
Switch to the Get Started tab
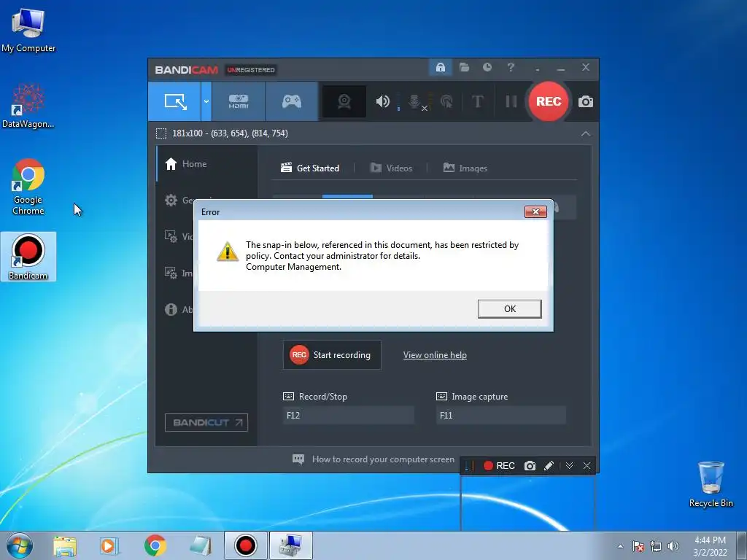tap(310, 168)
